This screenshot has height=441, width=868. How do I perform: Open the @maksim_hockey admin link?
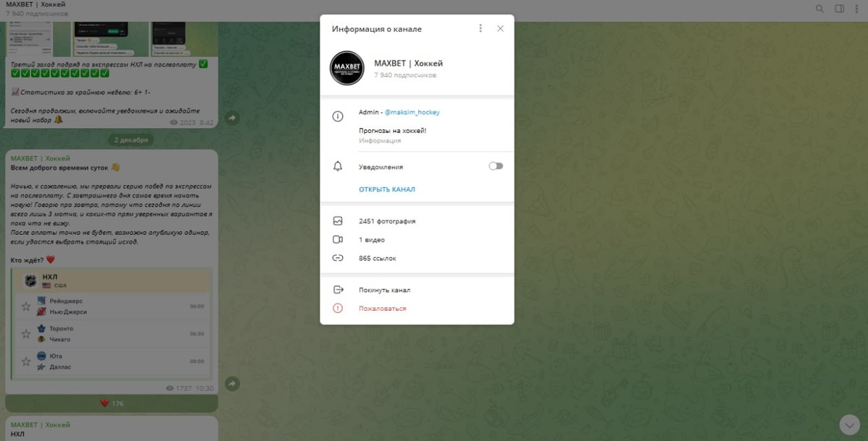(412, 112)
